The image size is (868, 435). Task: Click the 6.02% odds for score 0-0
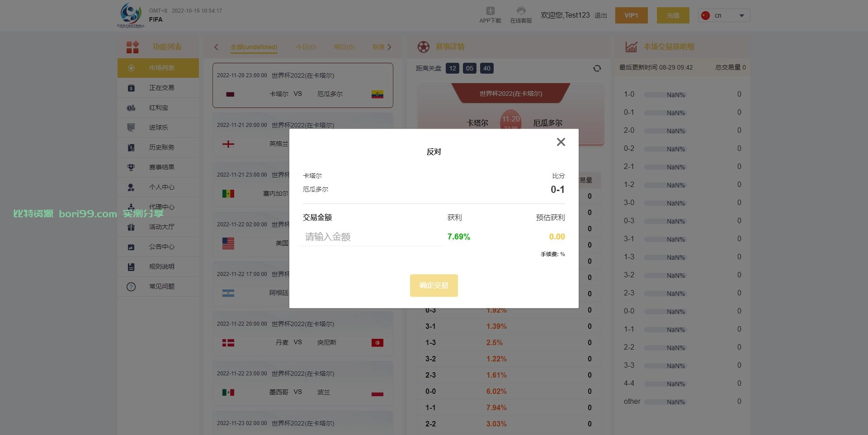pos(496,391)
